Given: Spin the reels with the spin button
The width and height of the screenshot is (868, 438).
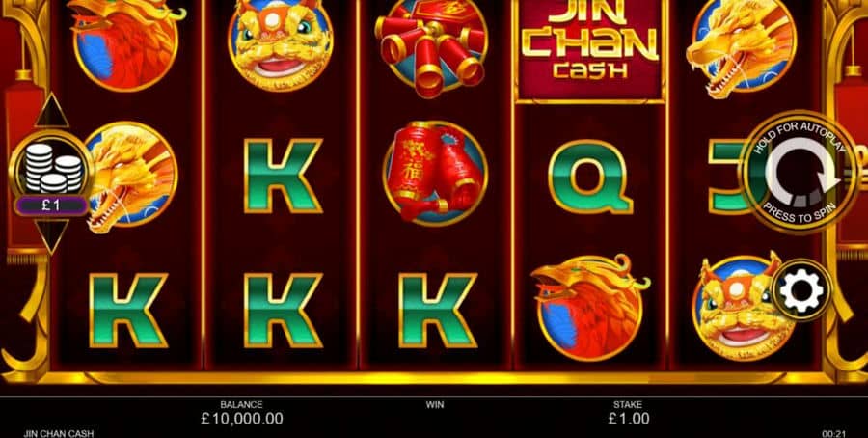Looking at the screenshot, I should point(800,172).
